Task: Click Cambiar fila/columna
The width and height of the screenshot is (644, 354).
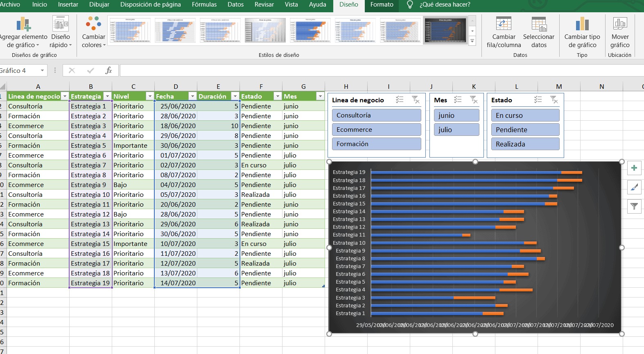Action: [504, 33]
